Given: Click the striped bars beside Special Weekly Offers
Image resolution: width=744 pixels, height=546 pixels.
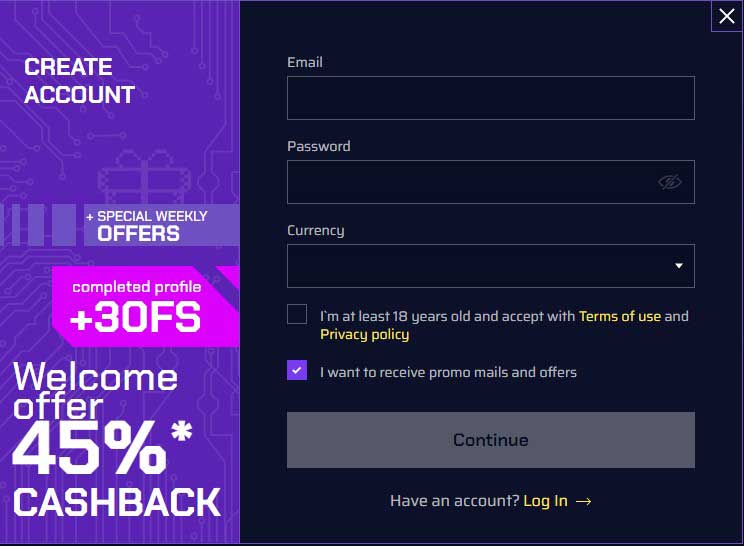Looking at the screenshot, I should (40, 225).
